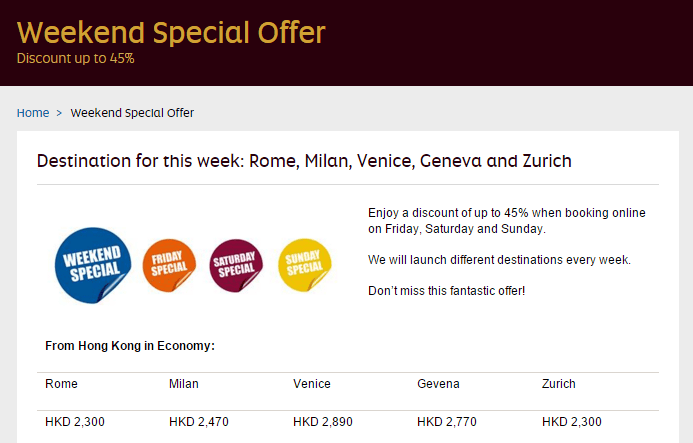Click the Weekend Special Offer breadcrumb
The image size is (693, 443).
[132, 113]
